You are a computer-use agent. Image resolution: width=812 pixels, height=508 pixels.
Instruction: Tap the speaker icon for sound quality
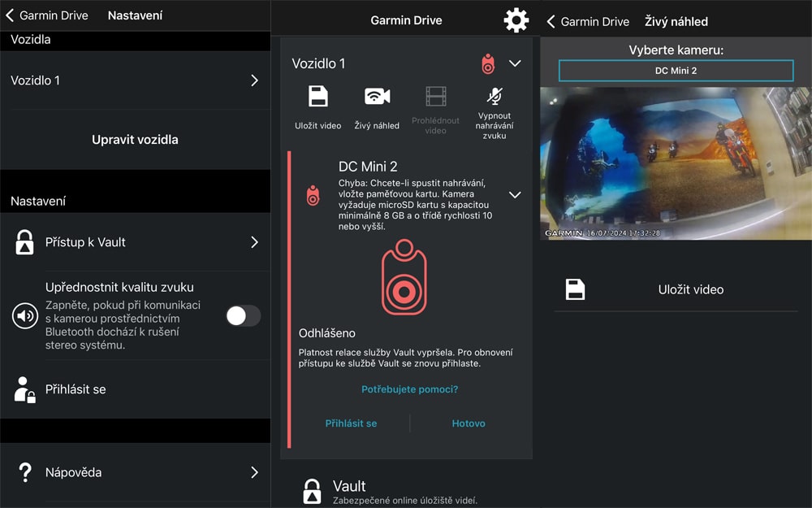[25, 315]
